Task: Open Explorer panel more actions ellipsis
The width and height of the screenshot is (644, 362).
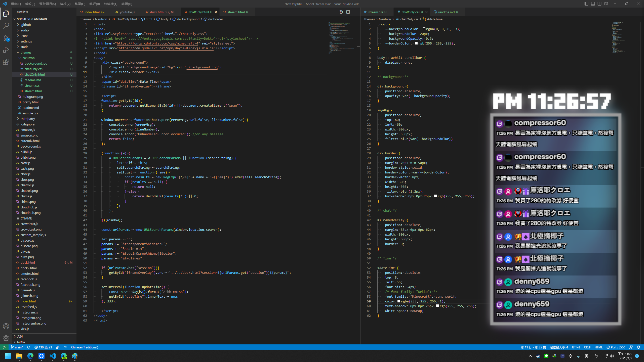Action: (71, 12)
